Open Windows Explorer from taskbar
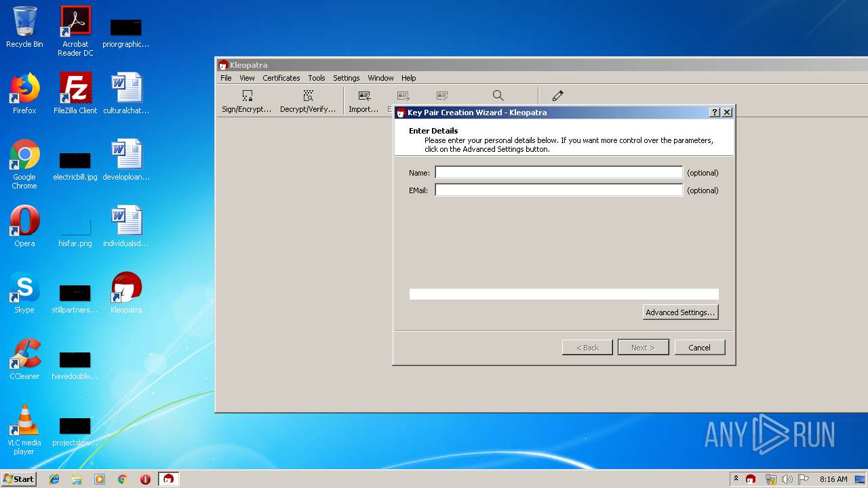 point(77,479)
